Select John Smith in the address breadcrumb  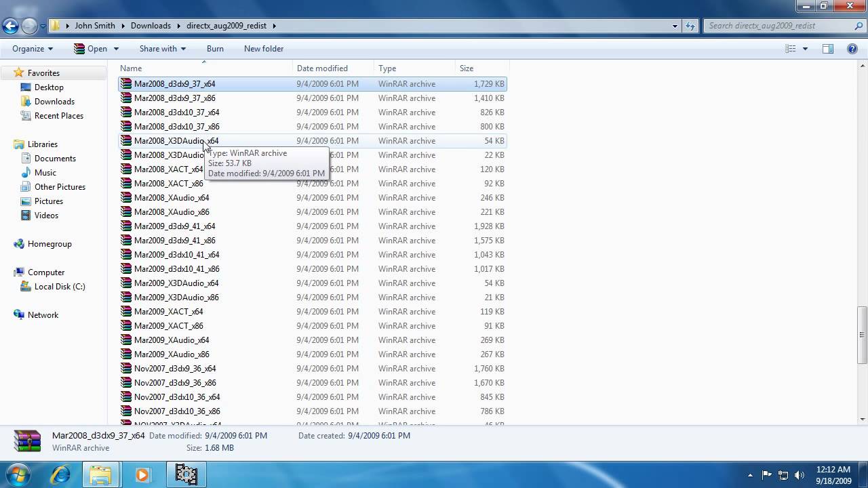95,26
